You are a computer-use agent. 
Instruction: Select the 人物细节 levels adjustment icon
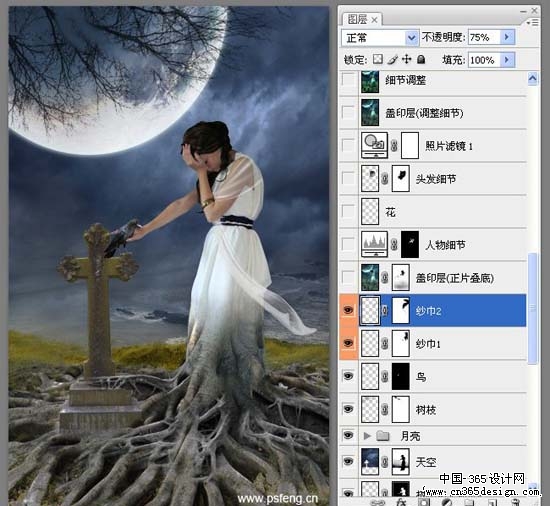(374, 244)
